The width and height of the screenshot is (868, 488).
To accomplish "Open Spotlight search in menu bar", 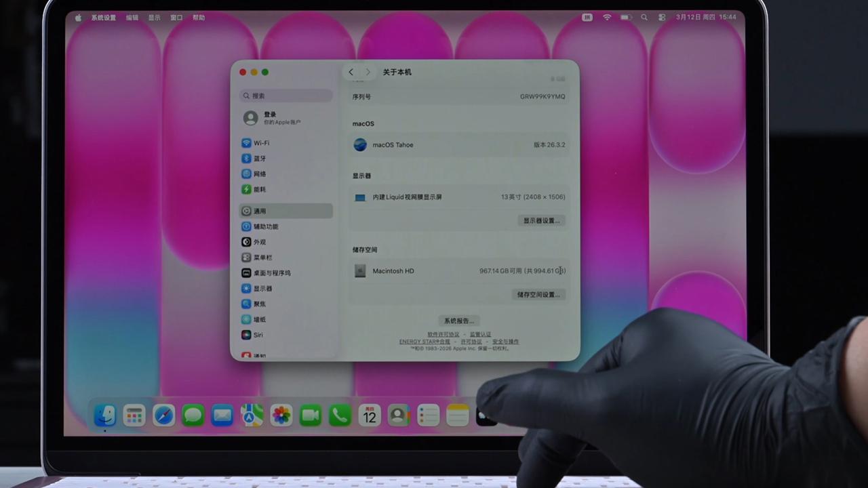I will [x=644, y=18].
